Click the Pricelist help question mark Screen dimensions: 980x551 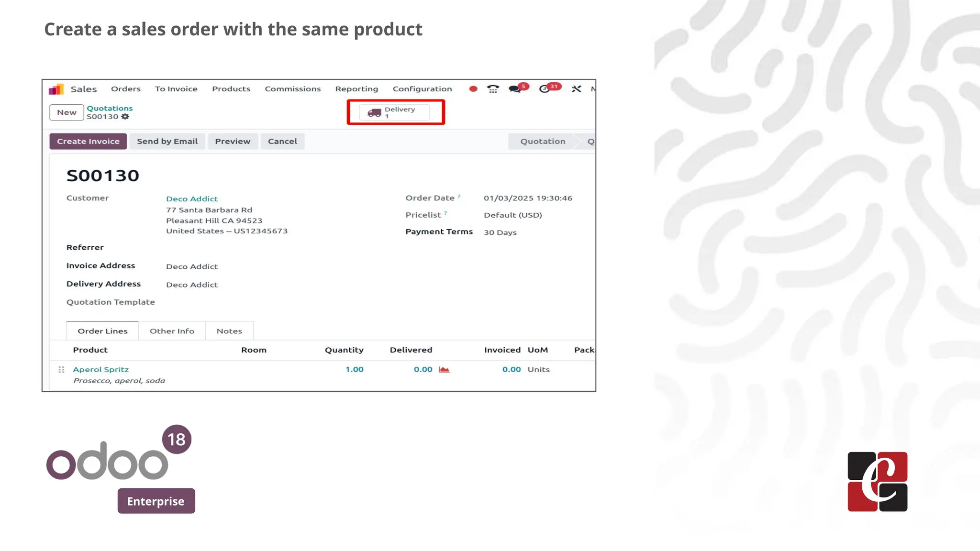(x=445, y=213)
